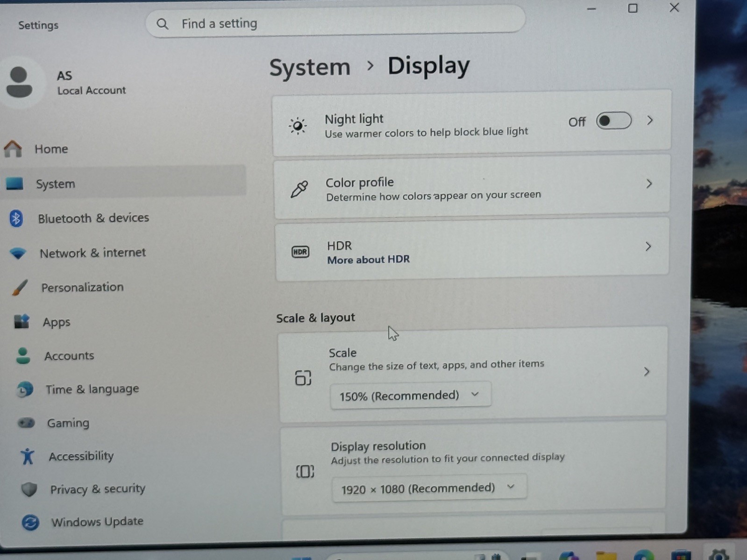Click "Determine how colors appear on your screen"
The height and width of the screenshot is (560, 747).
coord(433,196)
